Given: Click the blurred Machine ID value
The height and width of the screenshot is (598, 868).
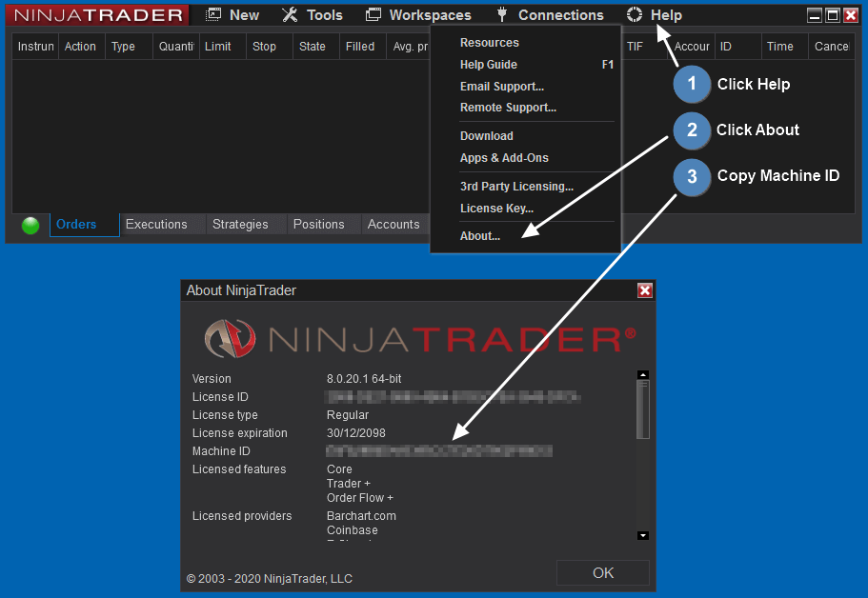Looking at the screenshot, I should click(x=439, y=450).
